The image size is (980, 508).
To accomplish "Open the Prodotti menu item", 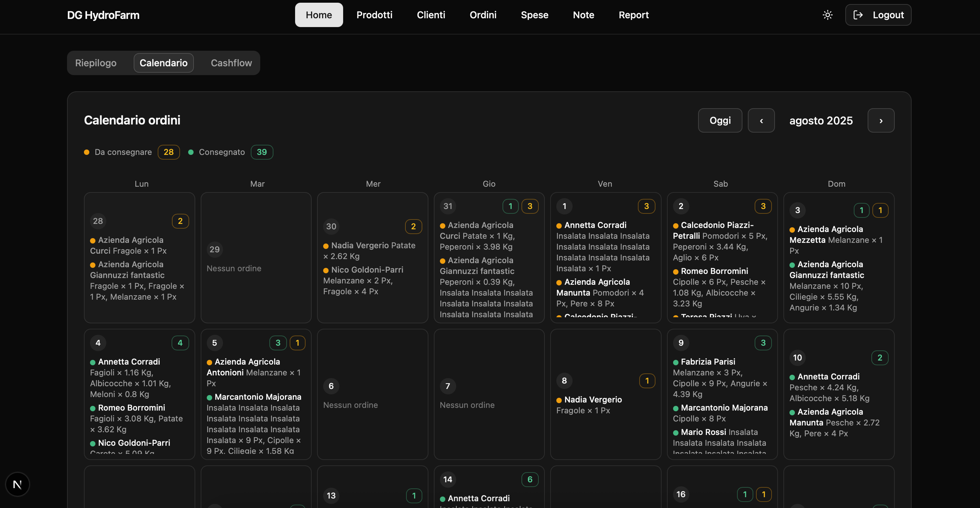I will (374, 15).
